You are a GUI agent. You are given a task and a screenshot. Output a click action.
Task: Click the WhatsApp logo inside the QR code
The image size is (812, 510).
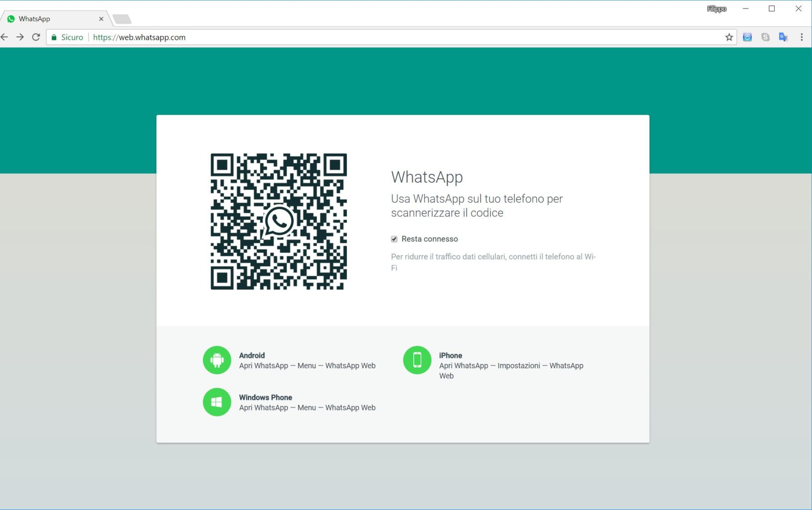pyautogui.click(x=278, y=221)
